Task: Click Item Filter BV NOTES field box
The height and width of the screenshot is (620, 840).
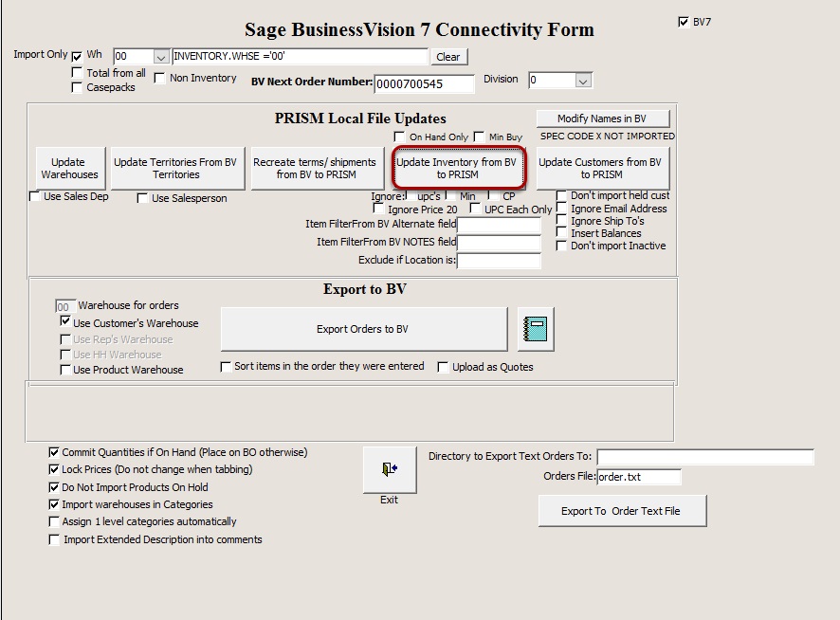Action: coord(499,243)
